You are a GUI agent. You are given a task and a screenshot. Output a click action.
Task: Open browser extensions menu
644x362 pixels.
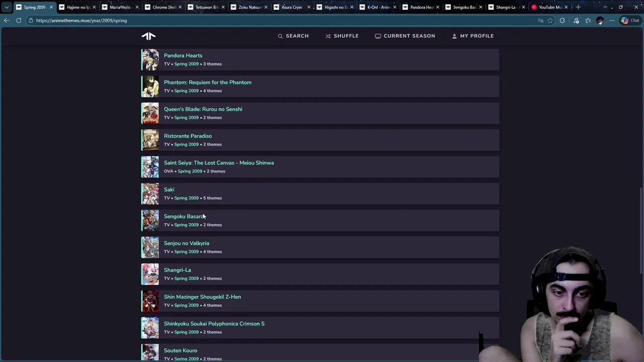[x=562, y=21]
